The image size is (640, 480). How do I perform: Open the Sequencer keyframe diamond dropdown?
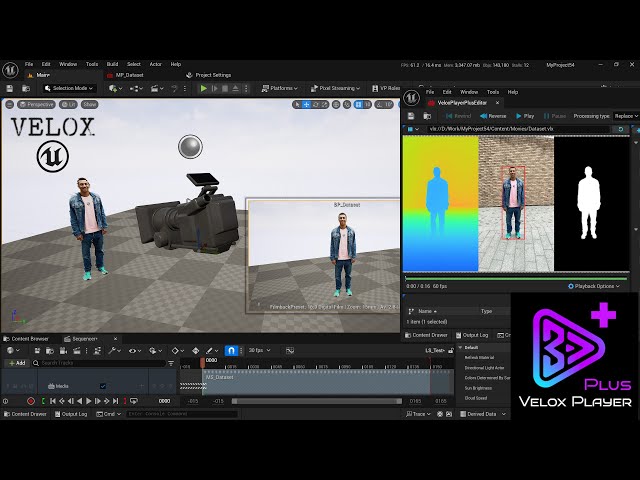coord(178,351)
